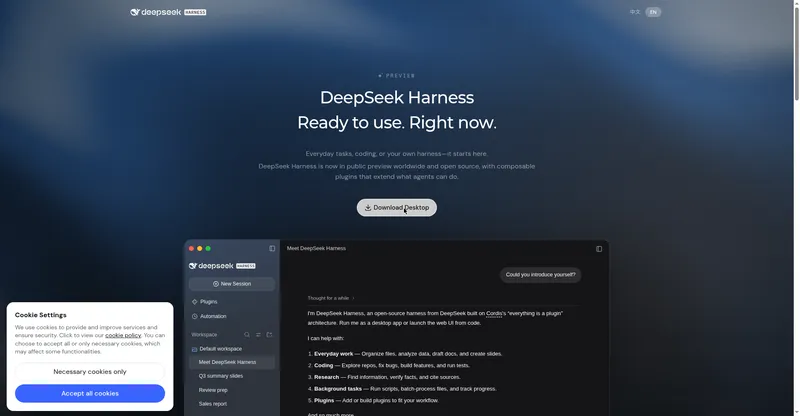Click the Default workspace folder icon
This screenshot has width=800, height=416.
194,349
